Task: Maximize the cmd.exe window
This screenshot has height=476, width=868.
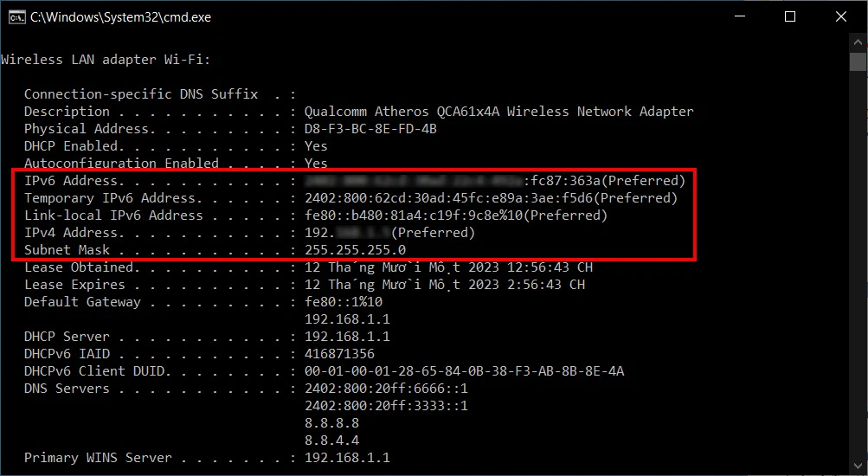Action: (x=790, y=17)
